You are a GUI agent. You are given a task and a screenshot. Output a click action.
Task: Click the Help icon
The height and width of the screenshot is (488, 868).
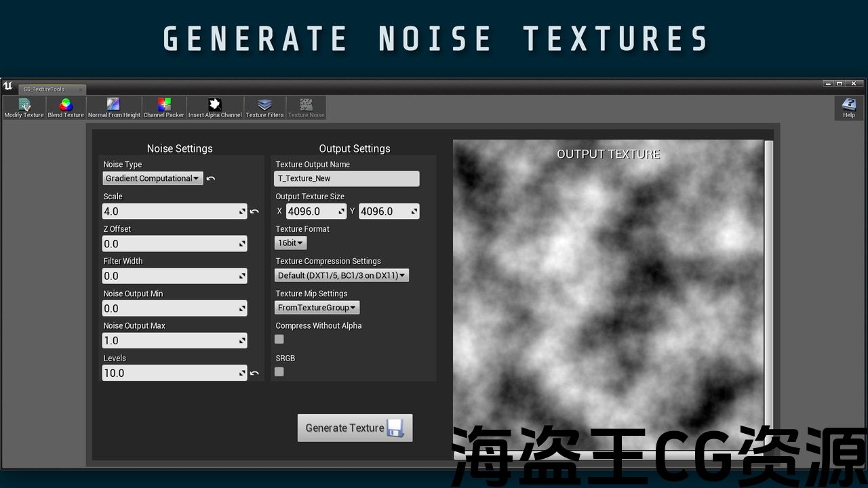(x=848, y=108)
